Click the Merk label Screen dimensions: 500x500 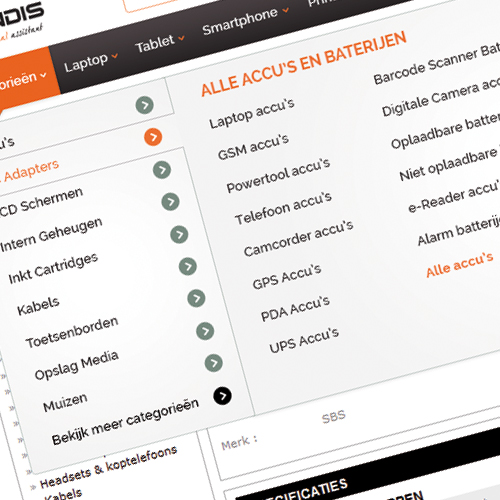click(239, 443)
